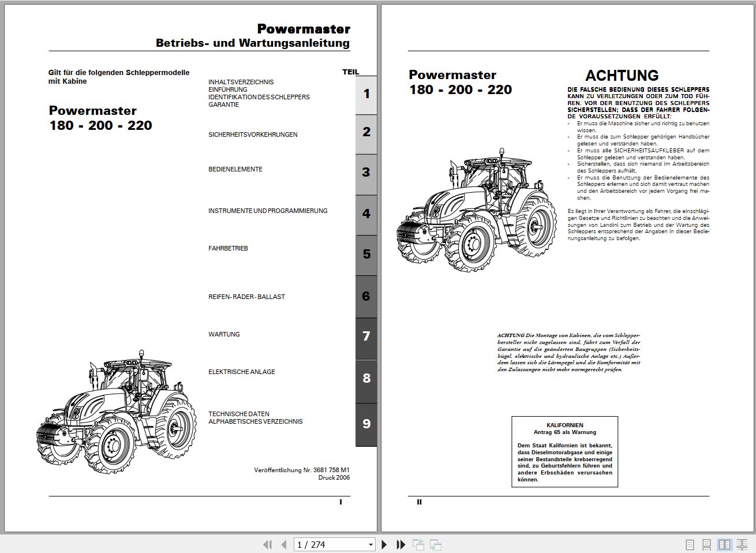Jump to the last page
Viewport: 756px width, 553px height.
click(x=401, y=544)
